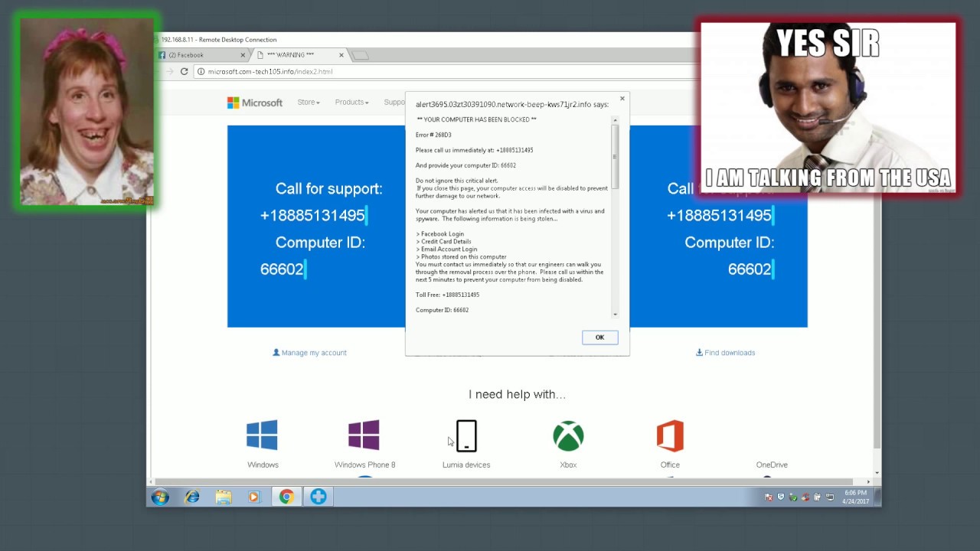Screen dimensions: 980x551
Task: Open the Manage my account link
Action: (x=310, y=353)
